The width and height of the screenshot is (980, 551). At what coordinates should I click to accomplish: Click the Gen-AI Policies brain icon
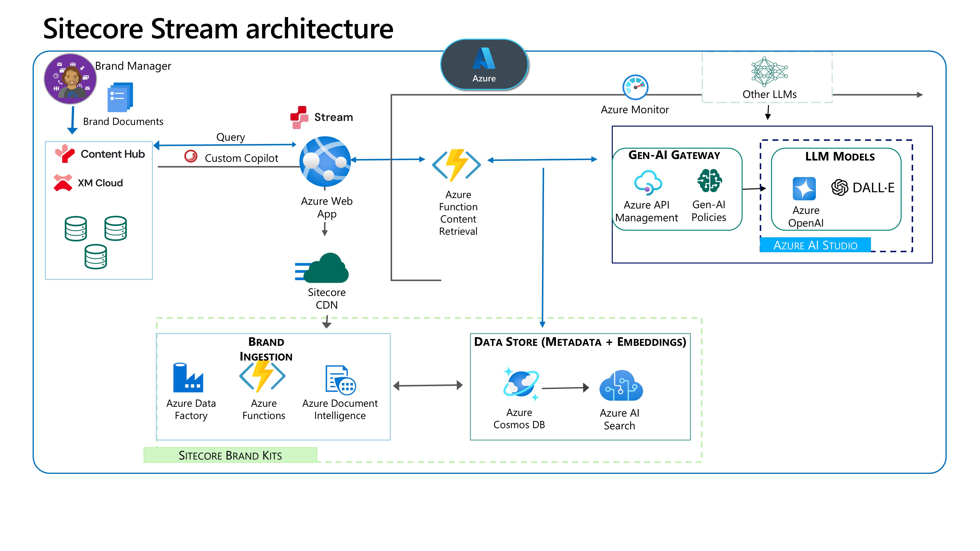[709, 181]
